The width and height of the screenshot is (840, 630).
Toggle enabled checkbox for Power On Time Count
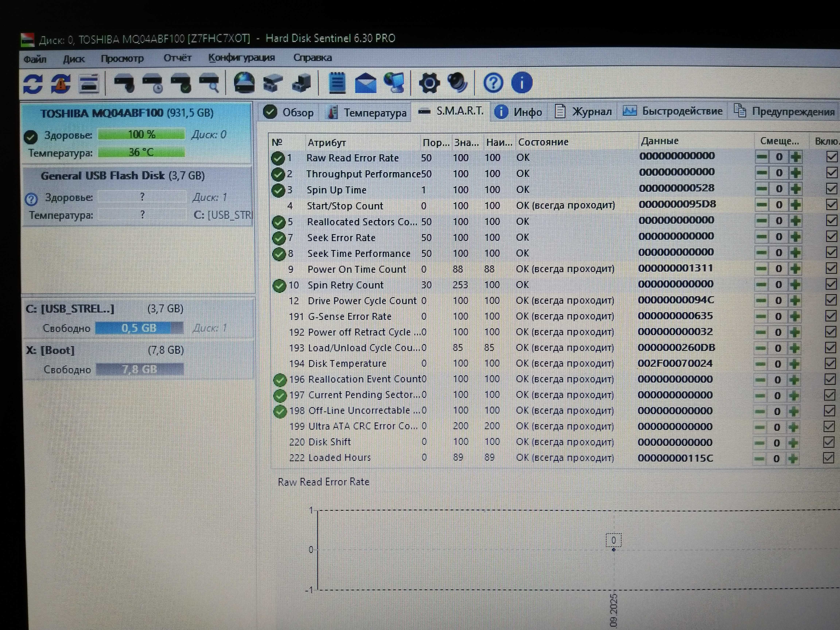coord(831,268)
